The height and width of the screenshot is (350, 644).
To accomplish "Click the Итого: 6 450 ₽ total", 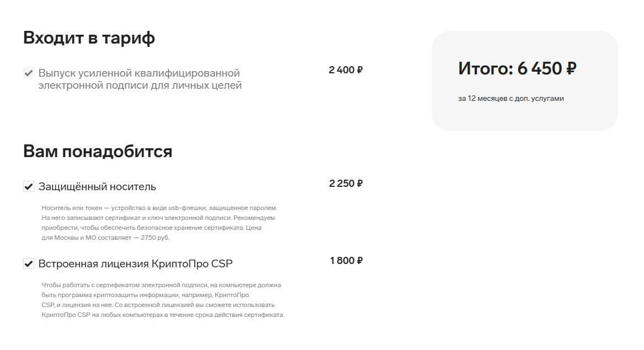I will coord(517,68).
